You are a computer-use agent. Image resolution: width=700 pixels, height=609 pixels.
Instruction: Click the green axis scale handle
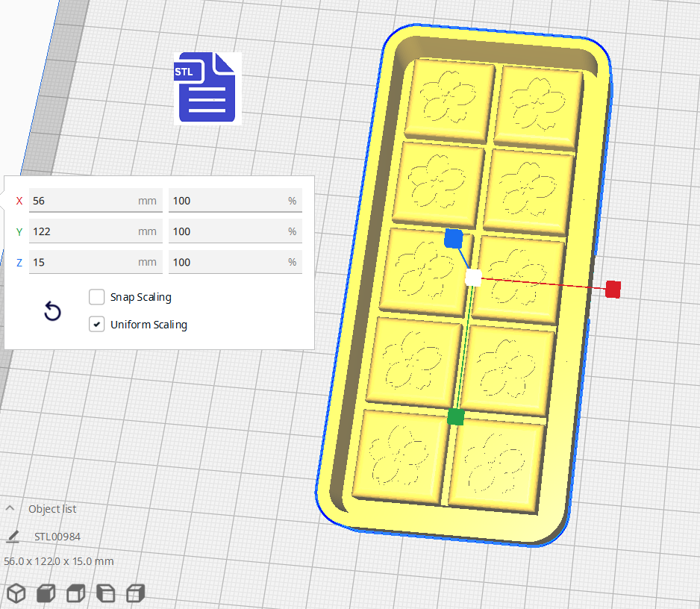(x=457, y=417)
